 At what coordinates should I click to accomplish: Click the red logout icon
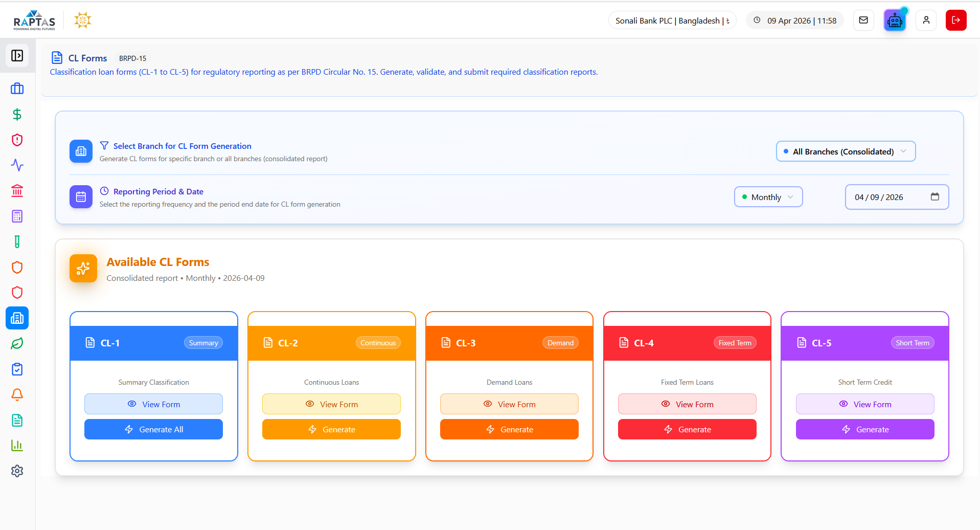955,20
